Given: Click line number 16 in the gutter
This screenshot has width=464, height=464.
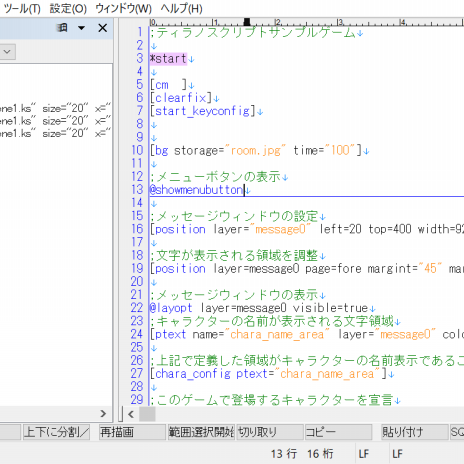Looking at the screenshot, I should click(x=137, y=229).
